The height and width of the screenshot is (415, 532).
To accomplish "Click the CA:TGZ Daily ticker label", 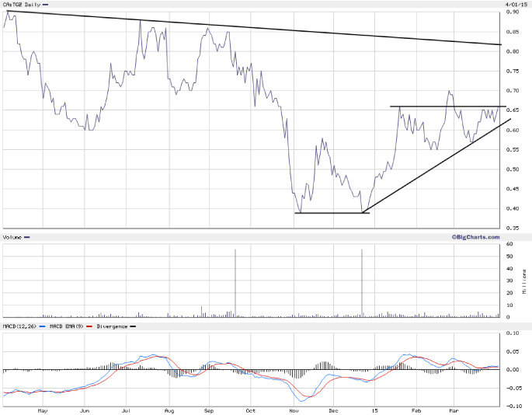I will coord(21,5).
